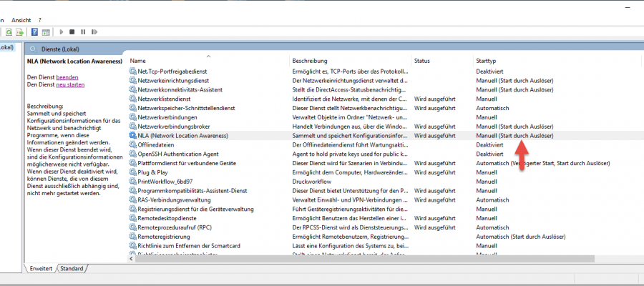The image size is (644, 286).
Task: Sort services by Status column header
Action: pyautogui.click(x=422, y=61)
